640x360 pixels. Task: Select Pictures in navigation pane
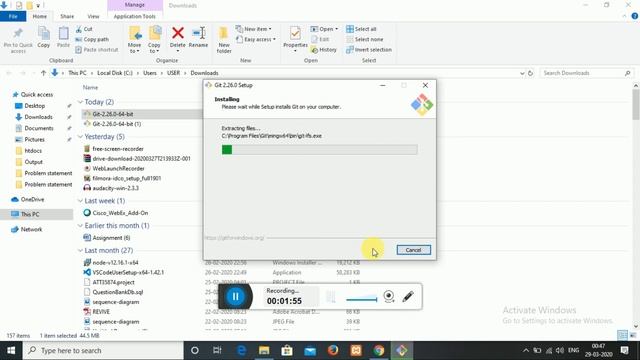(34, 140)
